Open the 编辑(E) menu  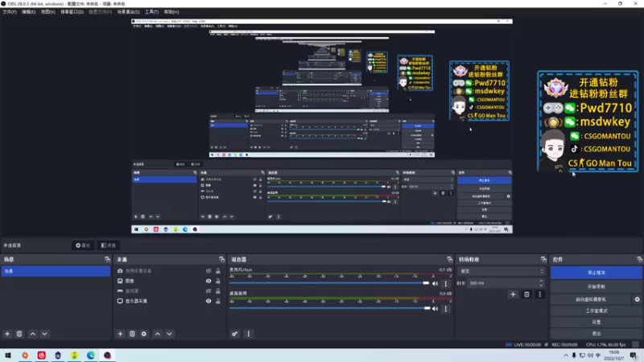pos(28,12)
